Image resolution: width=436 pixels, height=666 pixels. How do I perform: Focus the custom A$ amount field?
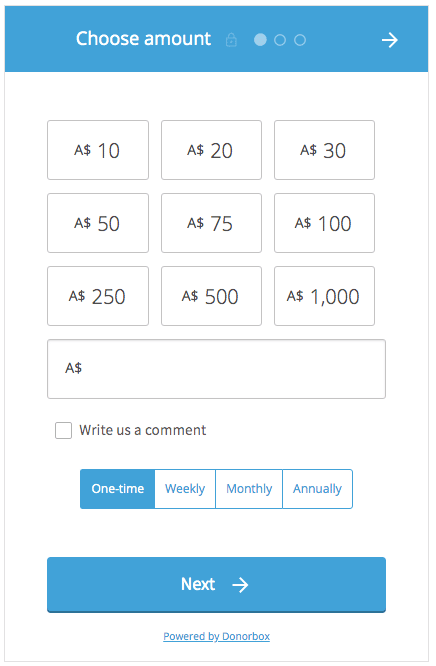click(216, 369)
